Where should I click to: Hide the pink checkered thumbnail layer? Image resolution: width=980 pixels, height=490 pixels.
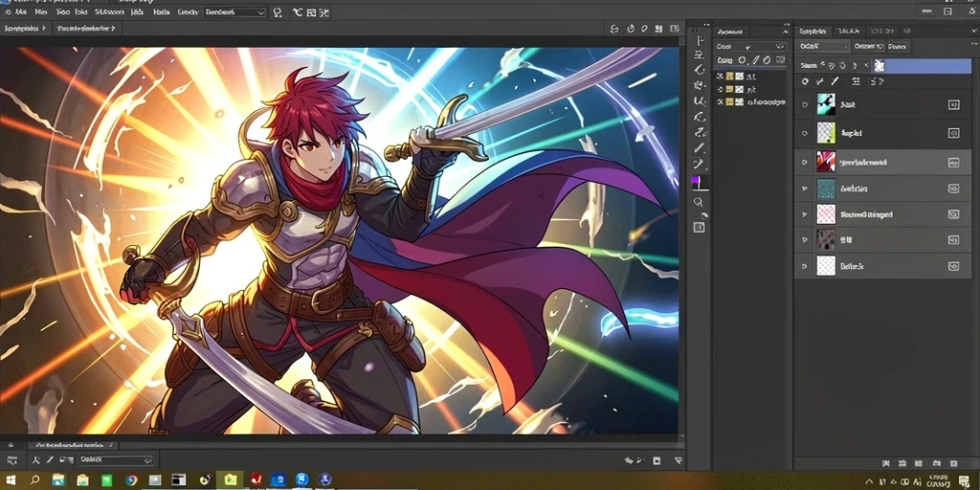(804, 214)
